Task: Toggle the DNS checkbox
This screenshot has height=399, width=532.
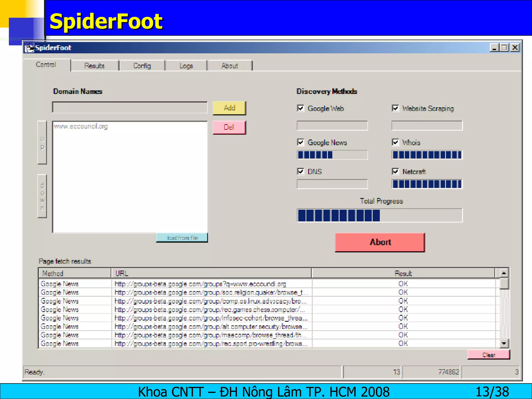Action: (x=301, y=171)
